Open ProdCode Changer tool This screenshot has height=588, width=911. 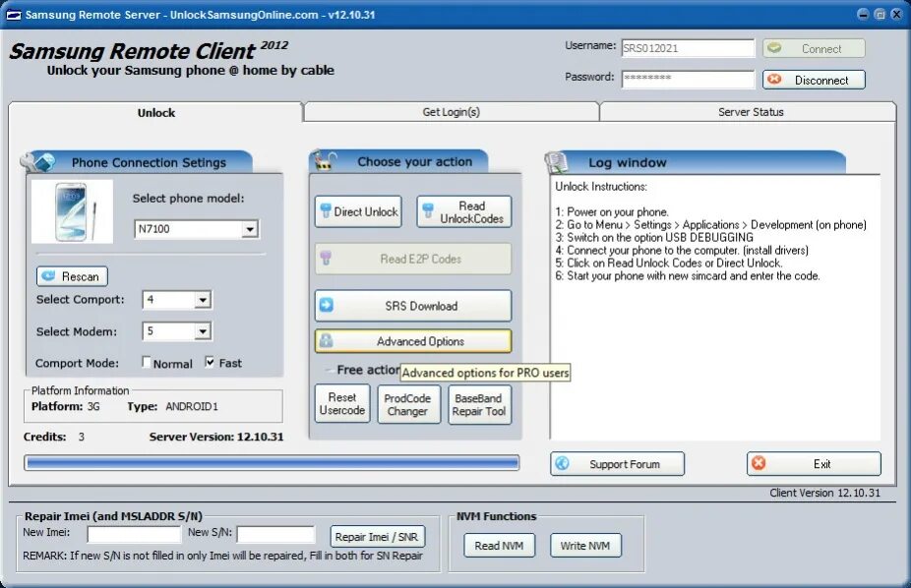[x=408, y=404]
